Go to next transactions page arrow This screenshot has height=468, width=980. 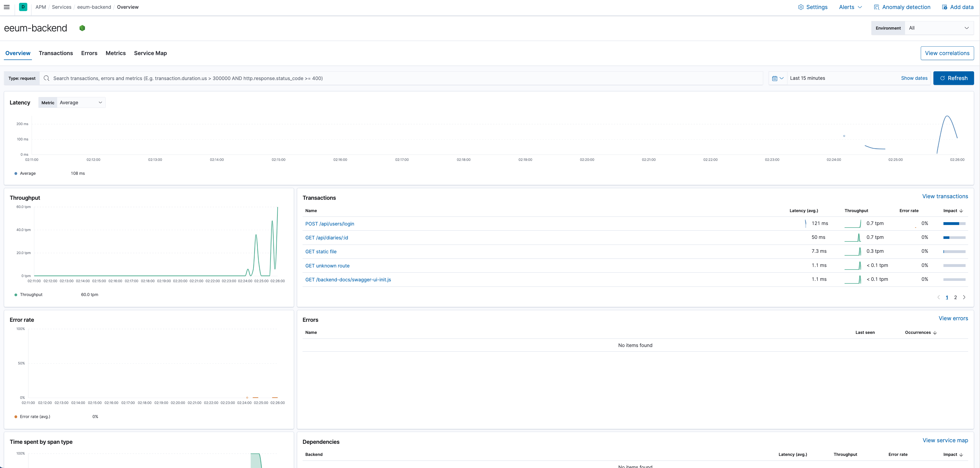click(964, 297)
